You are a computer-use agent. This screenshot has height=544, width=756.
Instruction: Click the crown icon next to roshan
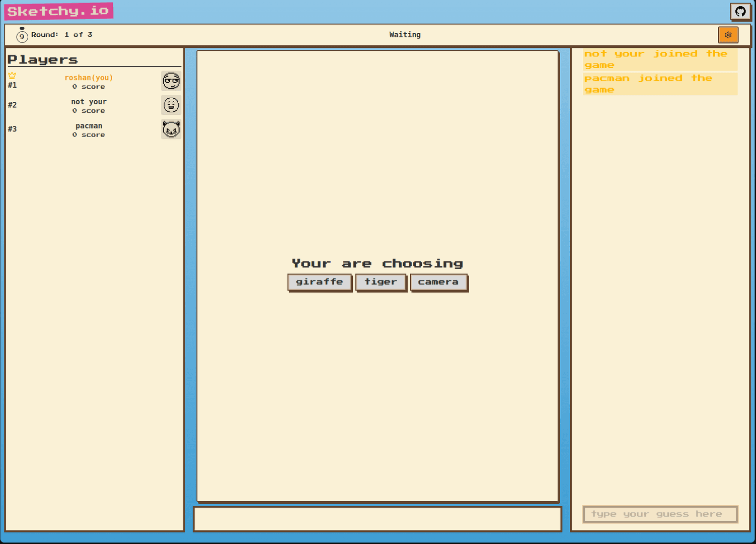coord(12,75)
